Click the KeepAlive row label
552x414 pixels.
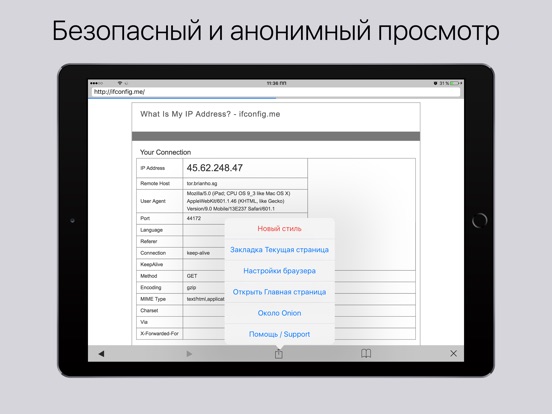pyautogui.click(x=151, y=264)
